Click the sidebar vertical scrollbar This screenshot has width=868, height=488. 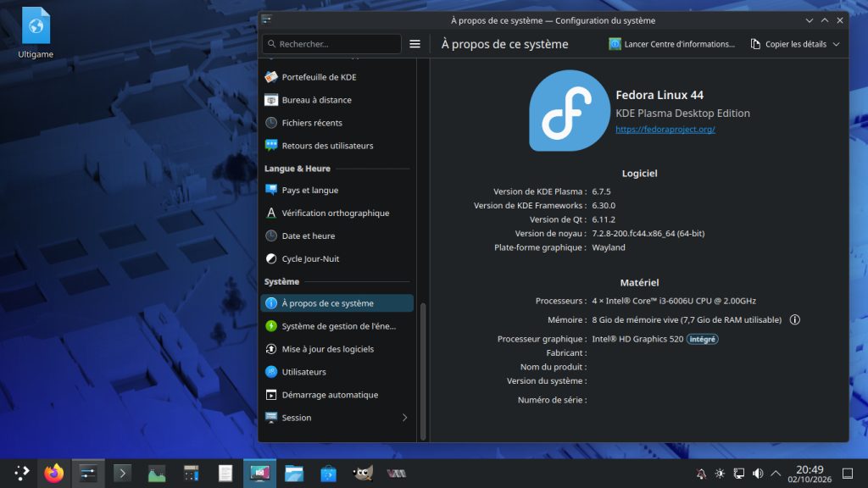tap(423, 371)
